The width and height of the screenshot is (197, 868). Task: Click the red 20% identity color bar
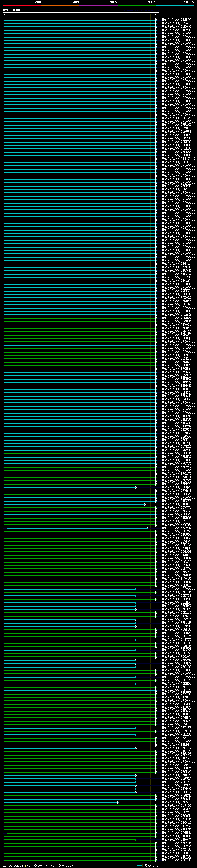(x=22, y=6)
